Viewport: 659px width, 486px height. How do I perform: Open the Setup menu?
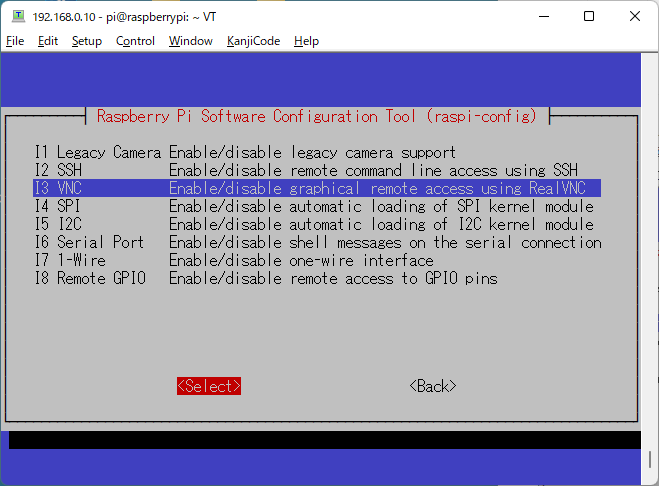(87, 41)
